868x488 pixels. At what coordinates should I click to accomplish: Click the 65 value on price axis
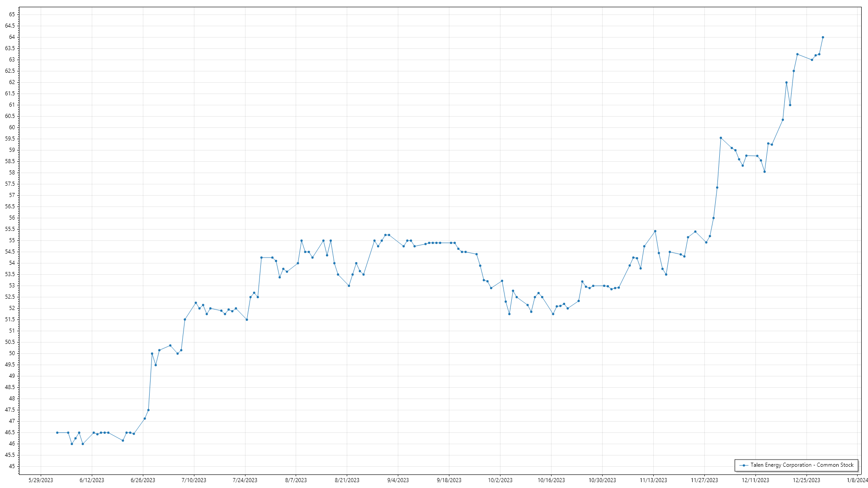coord(12,14)
